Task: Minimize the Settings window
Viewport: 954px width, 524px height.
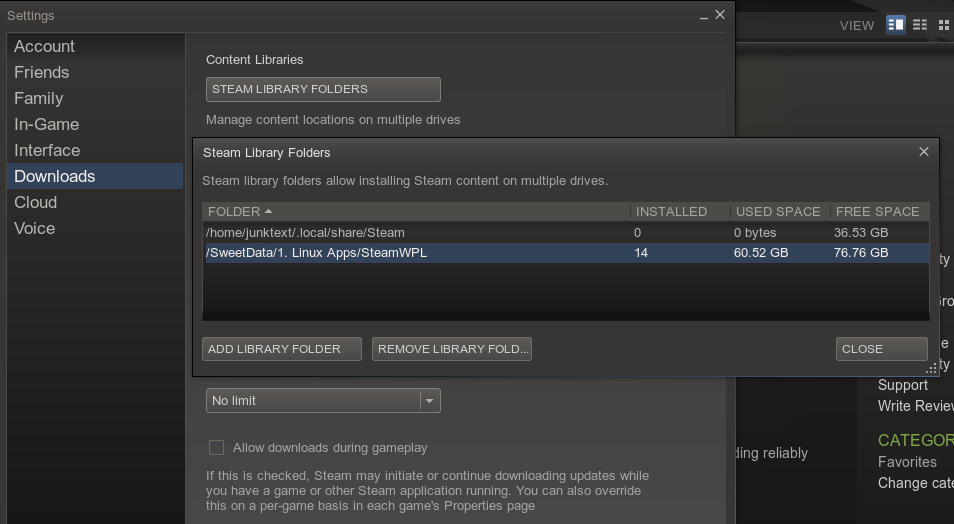Action: [x=704, y=16]
